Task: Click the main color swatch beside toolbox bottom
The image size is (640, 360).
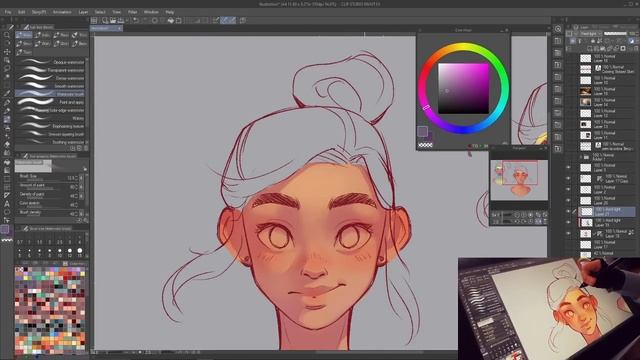Action: (x=5, y=229)
